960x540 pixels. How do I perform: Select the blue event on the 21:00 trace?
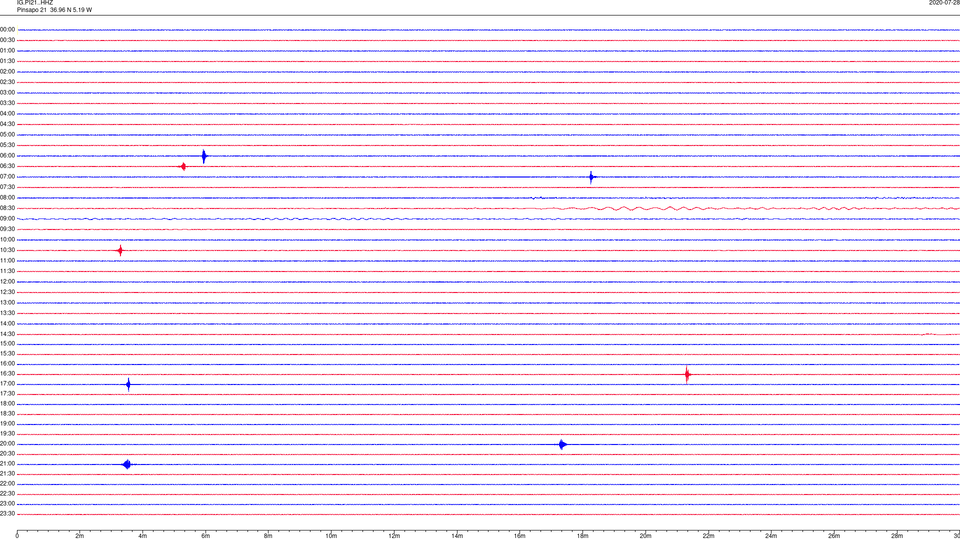pyautogui.click(x=126, y=465)
